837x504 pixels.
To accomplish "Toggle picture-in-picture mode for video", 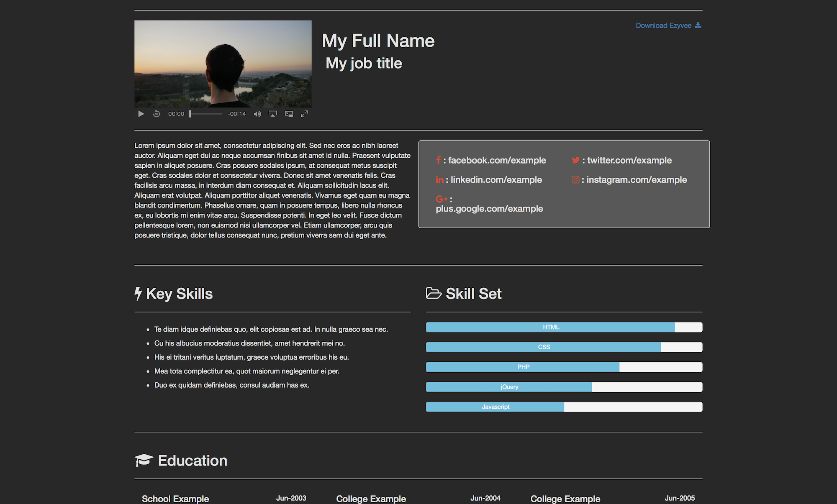I will [x=289, y=114].
